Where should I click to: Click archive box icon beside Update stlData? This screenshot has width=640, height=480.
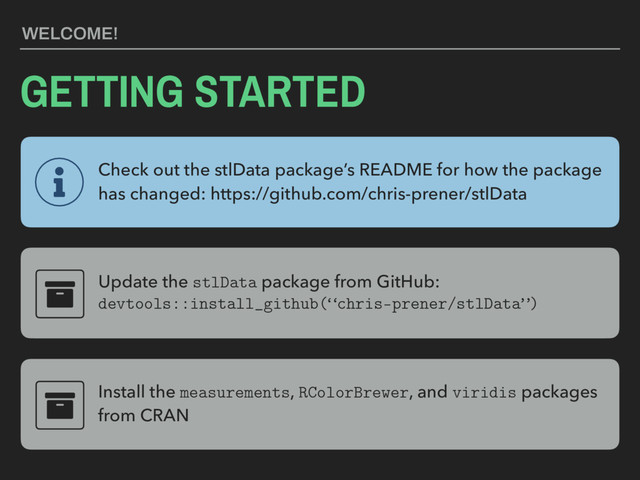click(60, 292)
